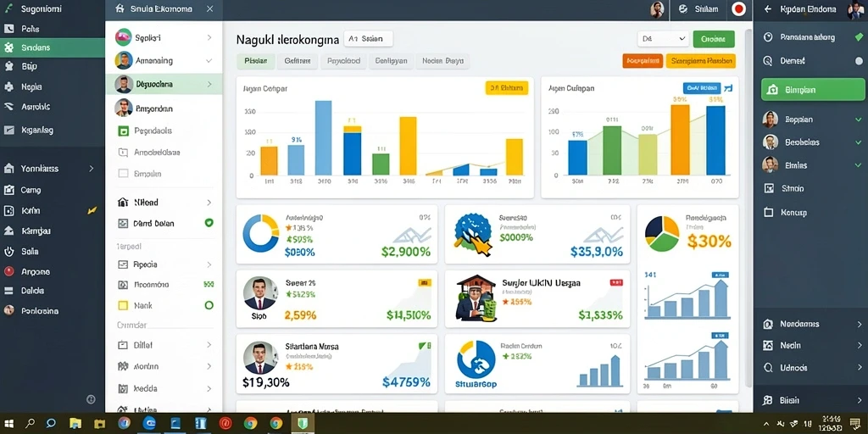Image resolution: width=868 pixels, height=434 pixels.
Task: Click the Asrobic icon in left sidebar
Action: coord(8,107)
